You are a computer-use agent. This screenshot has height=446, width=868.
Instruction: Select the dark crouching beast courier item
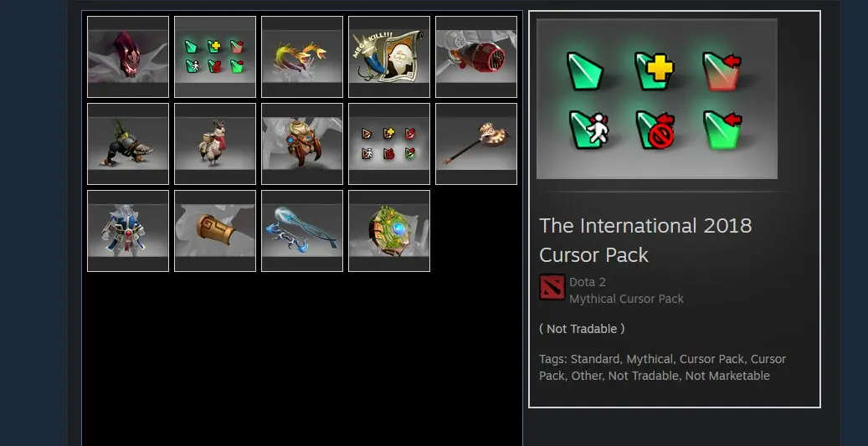[x=128, y=144]
